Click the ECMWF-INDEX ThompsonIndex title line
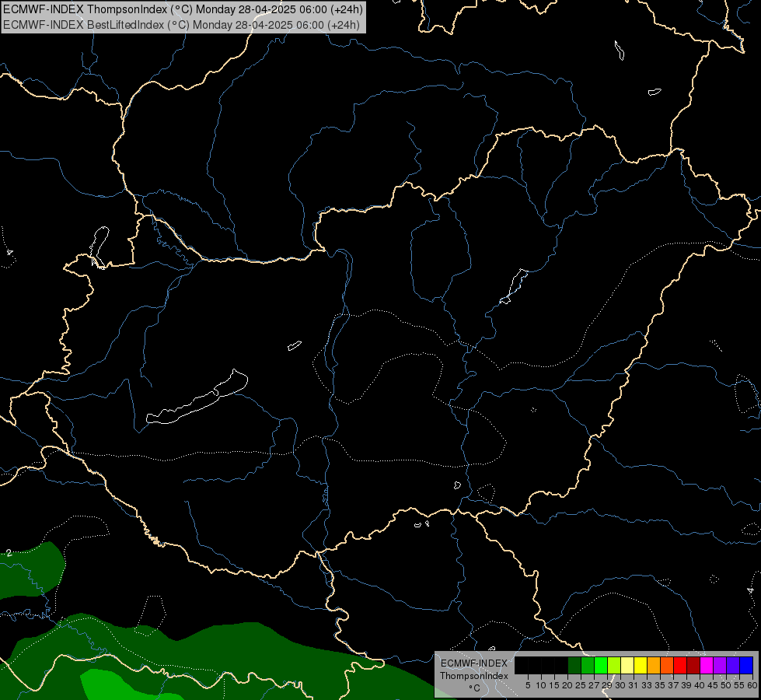The width and height of the screenshot is (761, 700). (183, 9)
